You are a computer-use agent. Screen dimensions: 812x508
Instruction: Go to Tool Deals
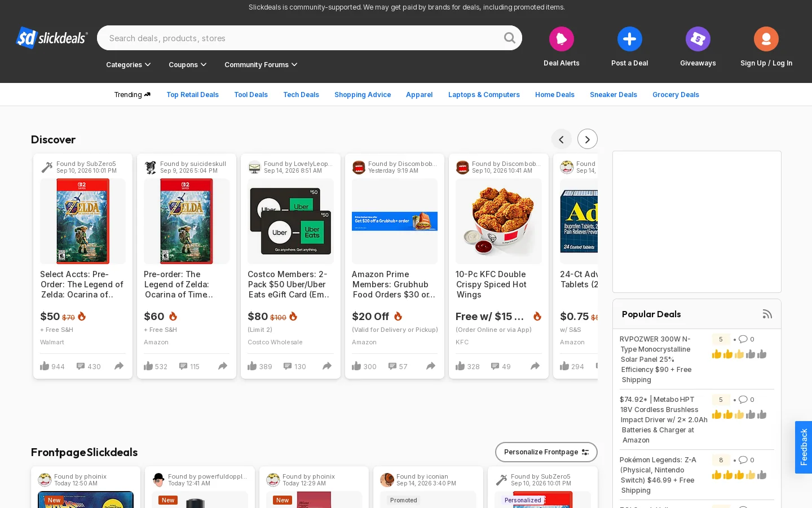251,95
